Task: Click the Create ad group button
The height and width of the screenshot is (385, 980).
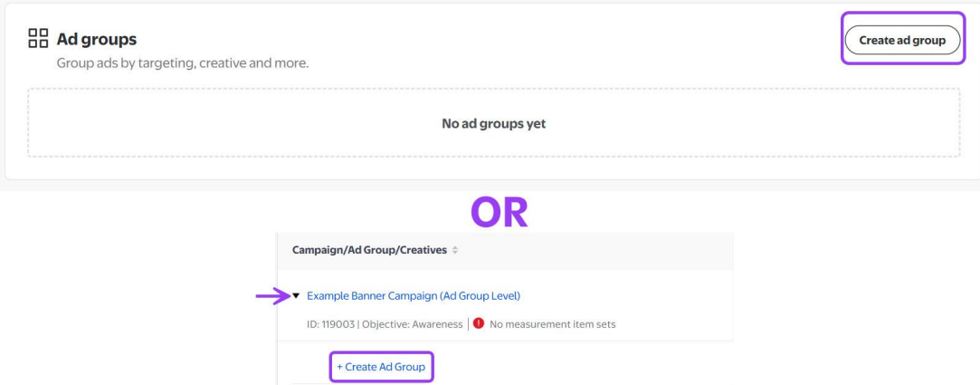Action: pyautogui.click(x=902, y=40)
